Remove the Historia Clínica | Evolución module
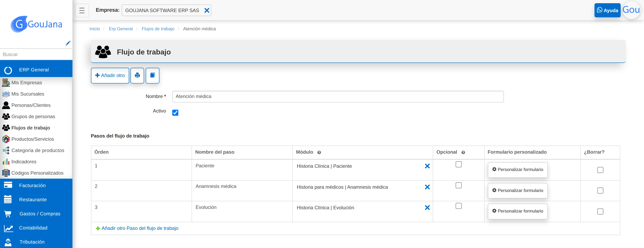Screen dimensions: 644x248 [427, 208]
